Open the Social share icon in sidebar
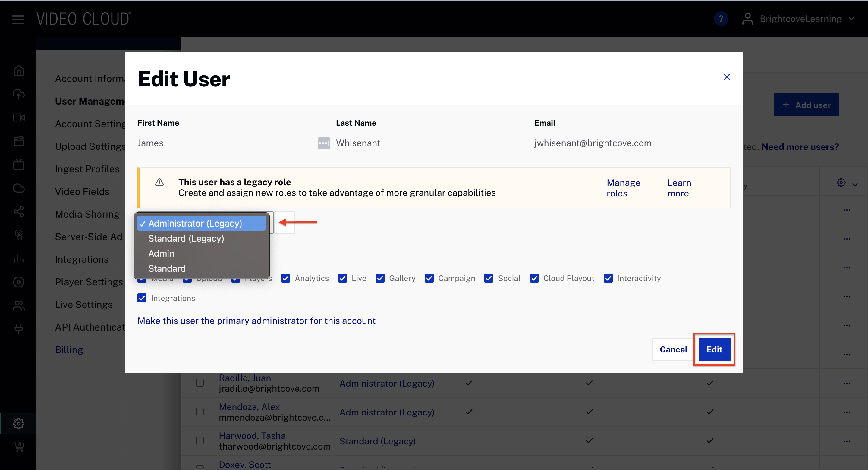 tap(18, 211)
